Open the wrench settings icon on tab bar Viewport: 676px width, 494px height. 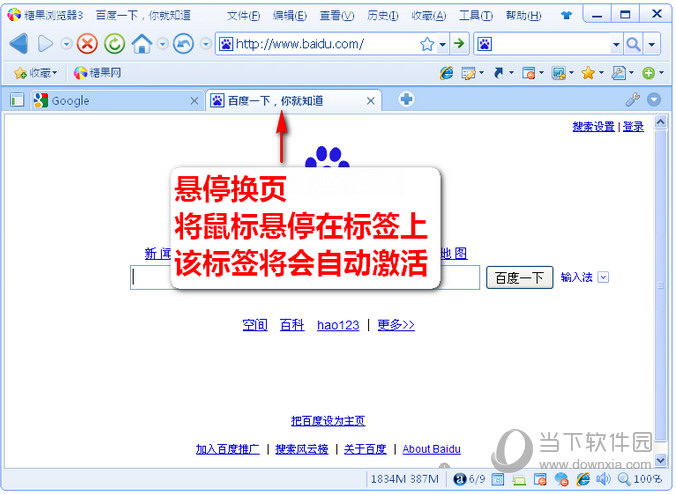point(632,100)
